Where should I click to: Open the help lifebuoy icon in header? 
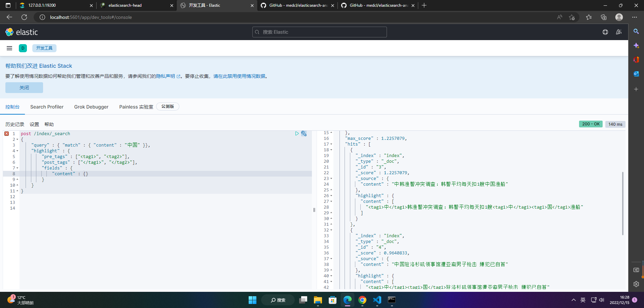[x=605, y=32]
